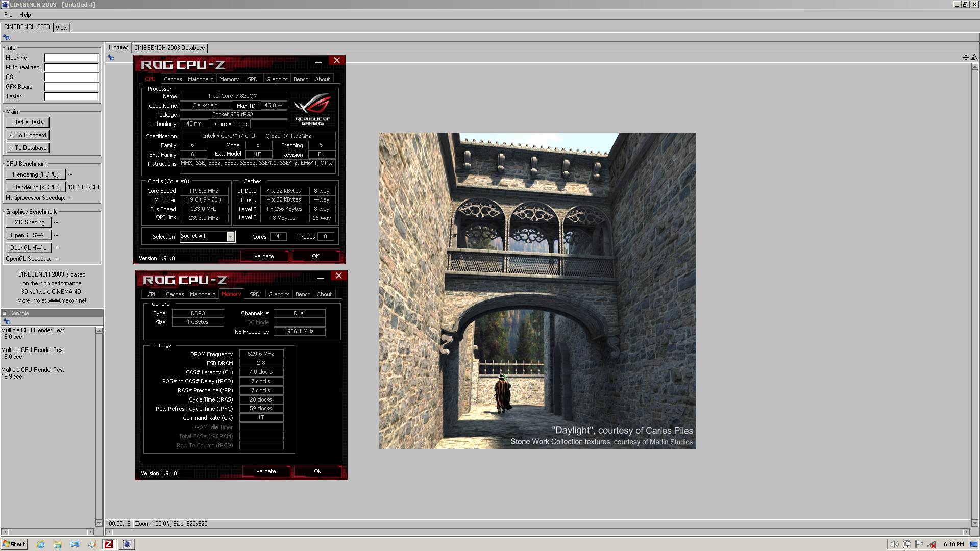Screen dimensions: 980x551
Task: Run the OpenGL SW-L test
Action: coord(29,235)
